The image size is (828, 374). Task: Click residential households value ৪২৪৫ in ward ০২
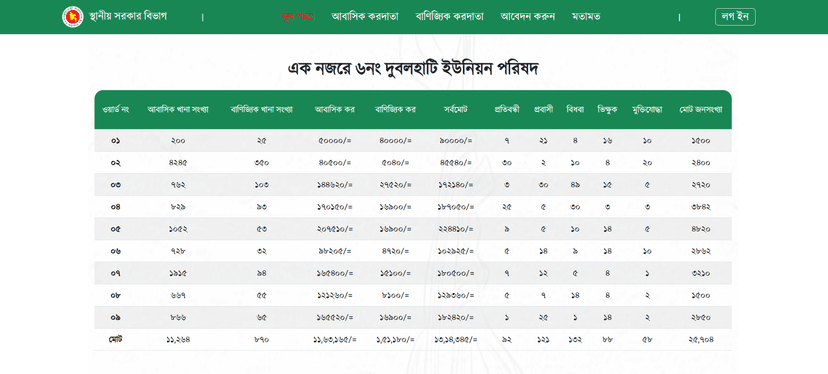tap(178, 163)
